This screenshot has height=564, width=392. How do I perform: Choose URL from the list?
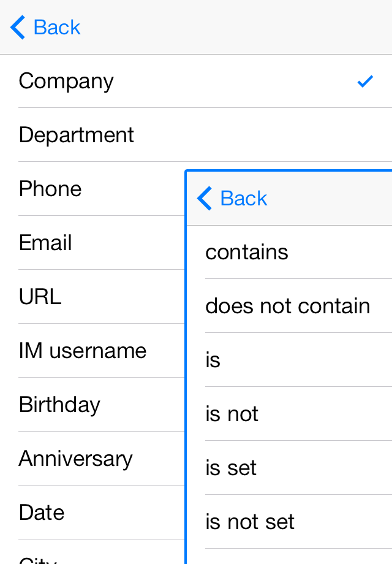pyautogui.click(x=40, y=297)
